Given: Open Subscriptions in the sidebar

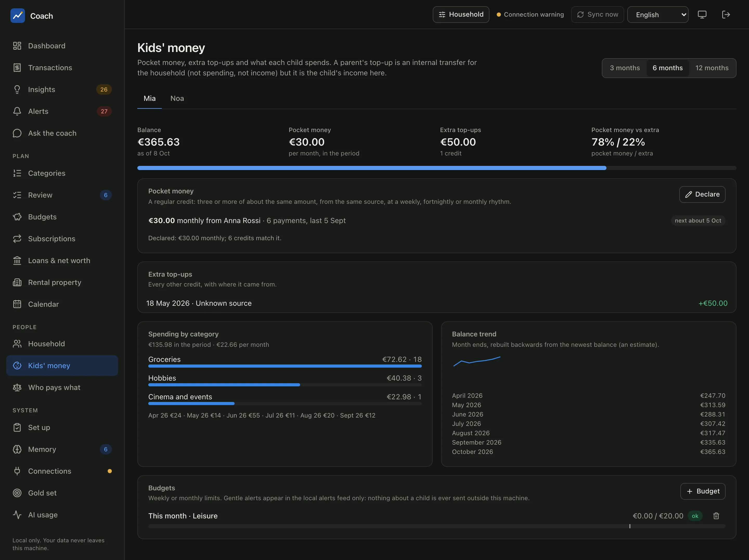Looking at the screenshot, I should [x=62, y=239].
